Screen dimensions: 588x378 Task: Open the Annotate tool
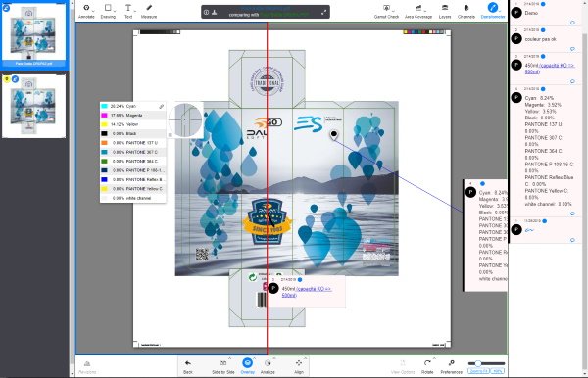tap(86, 11)
